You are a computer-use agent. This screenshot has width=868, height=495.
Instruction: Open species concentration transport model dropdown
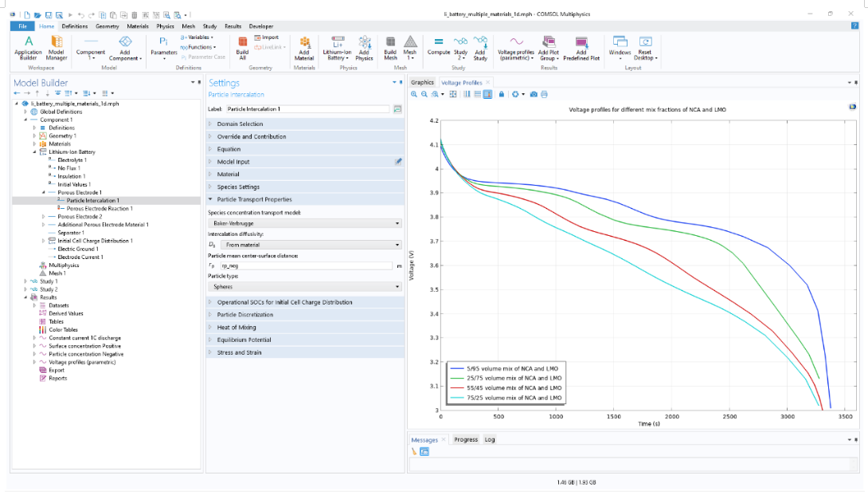pos(305,223)
